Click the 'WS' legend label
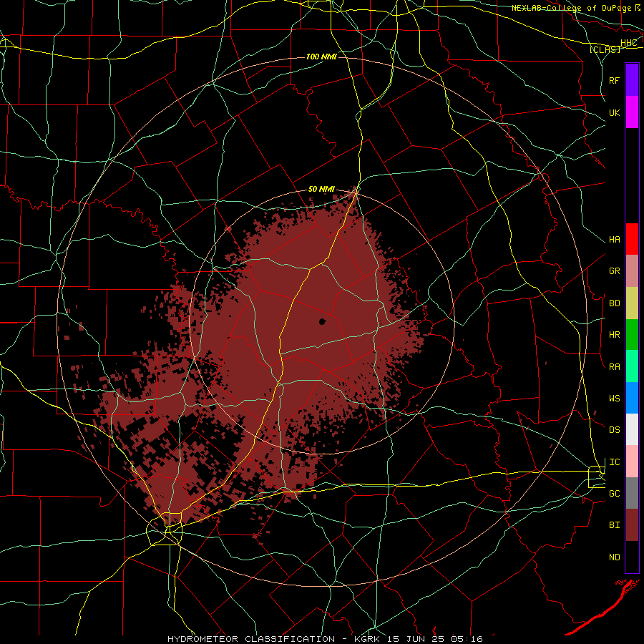Viewport: 644px width, 644px height. [615, 399]
